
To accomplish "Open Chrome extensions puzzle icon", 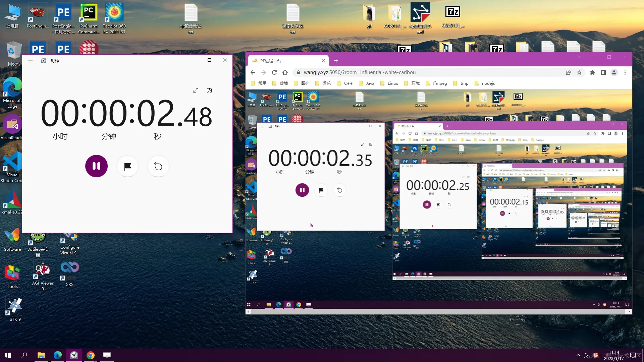I will pyautogui.click(x=593, y=72).
